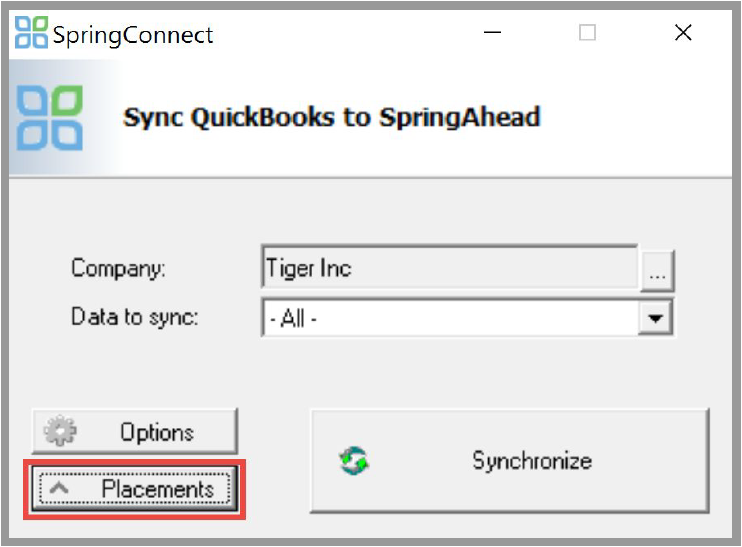742x547 pixels.
Task: Expand the Data to sync dropdown arrow
Action: coord(655,318)
